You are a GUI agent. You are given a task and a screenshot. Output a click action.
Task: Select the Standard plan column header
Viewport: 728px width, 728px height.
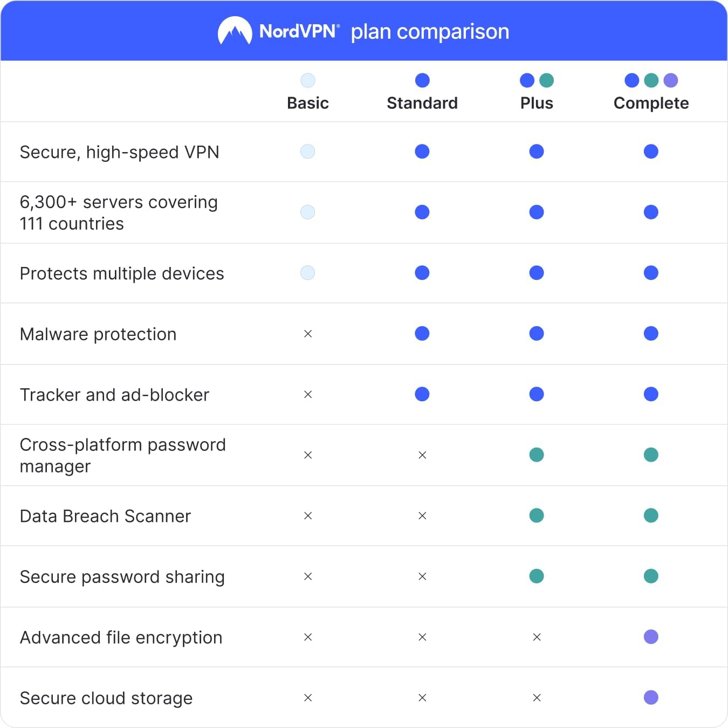(422, 103)
